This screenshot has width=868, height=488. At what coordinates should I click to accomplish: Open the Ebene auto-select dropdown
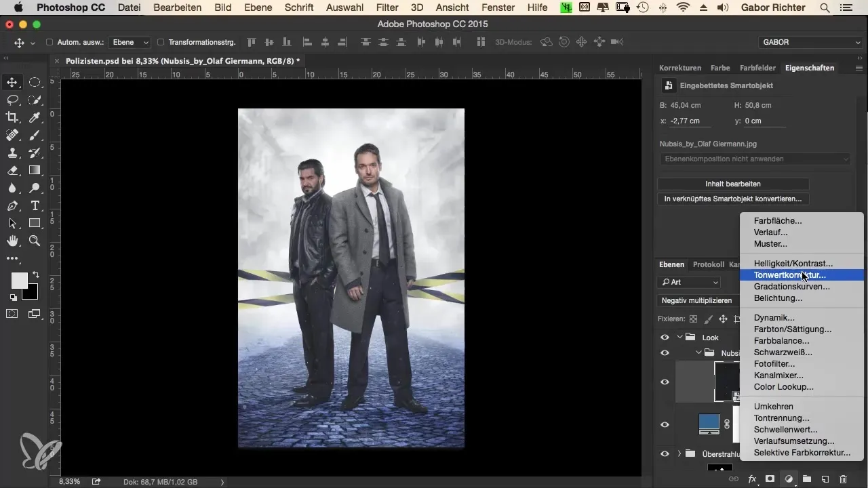[x=131, y=42]
